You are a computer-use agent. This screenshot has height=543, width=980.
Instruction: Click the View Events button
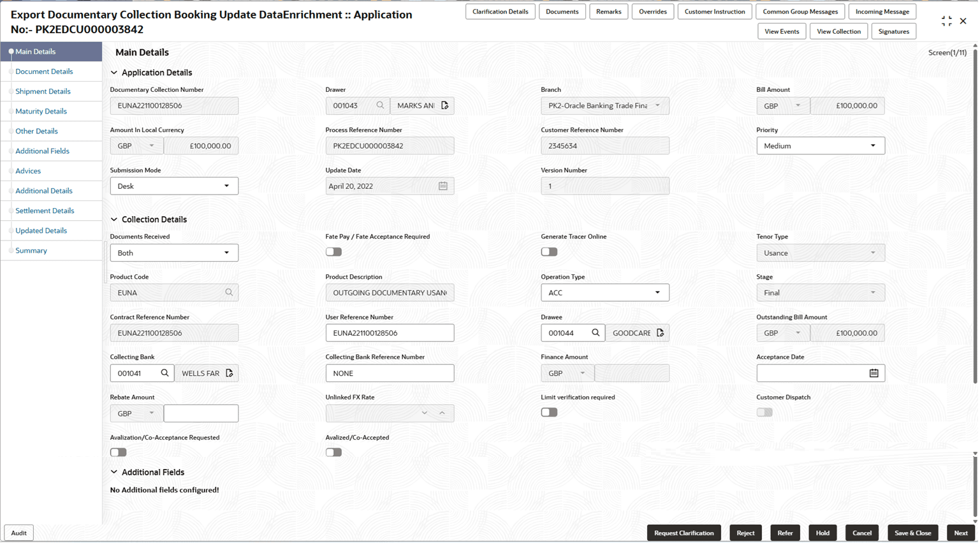[782, 31]
